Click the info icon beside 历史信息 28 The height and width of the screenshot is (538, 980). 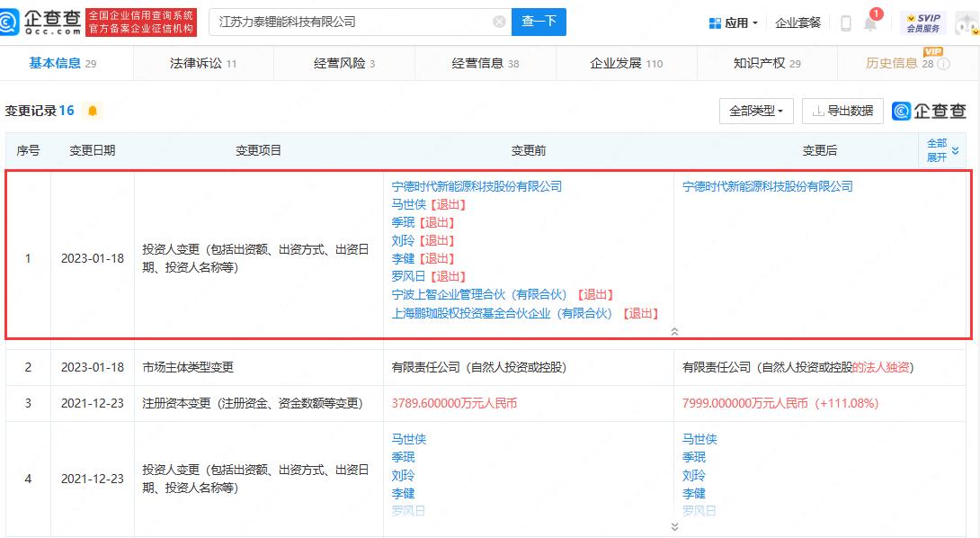pos(944,64)
